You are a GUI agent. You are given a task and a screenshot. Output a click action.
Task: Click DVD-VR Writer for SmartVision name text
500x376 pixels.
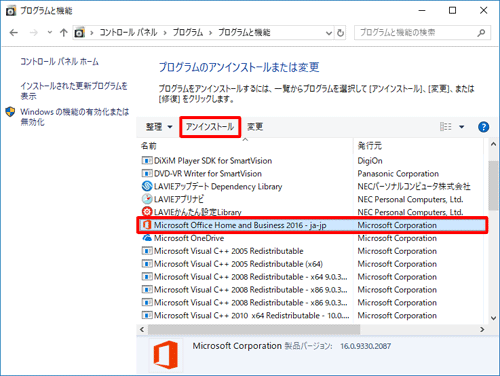pyautogui.click(x=208, y=174)
